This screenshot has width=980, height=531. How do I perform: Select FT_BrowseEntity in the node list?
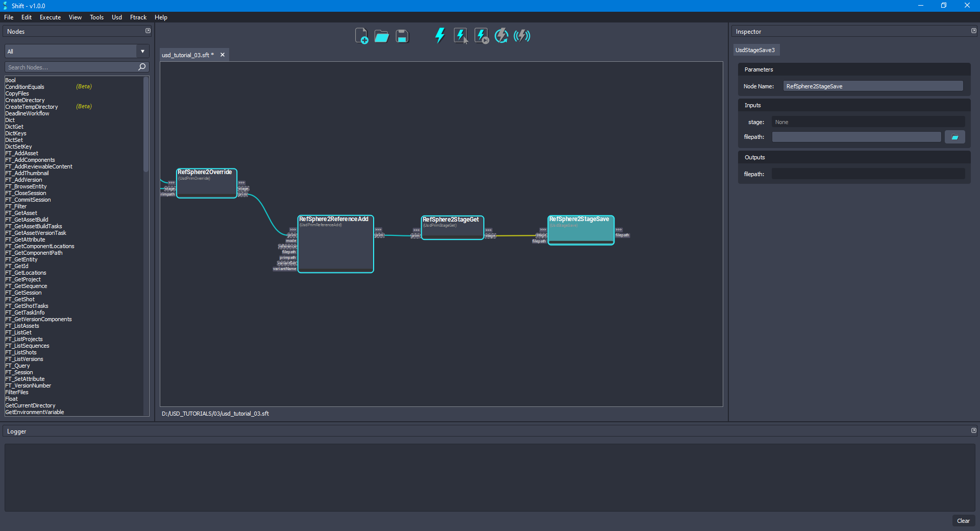point(26,186)
